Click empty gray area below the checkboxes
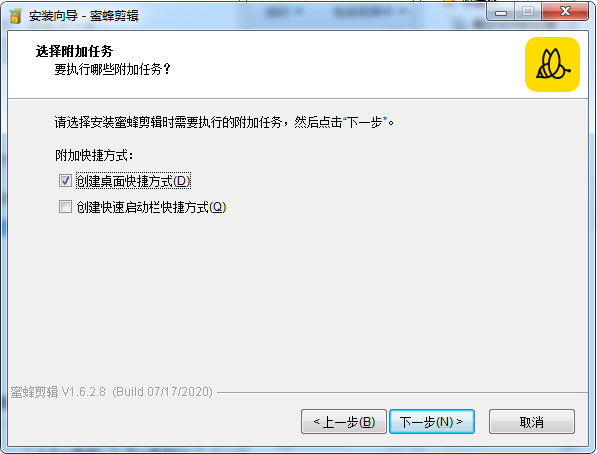The image size is (597, 454). [297, 297]
